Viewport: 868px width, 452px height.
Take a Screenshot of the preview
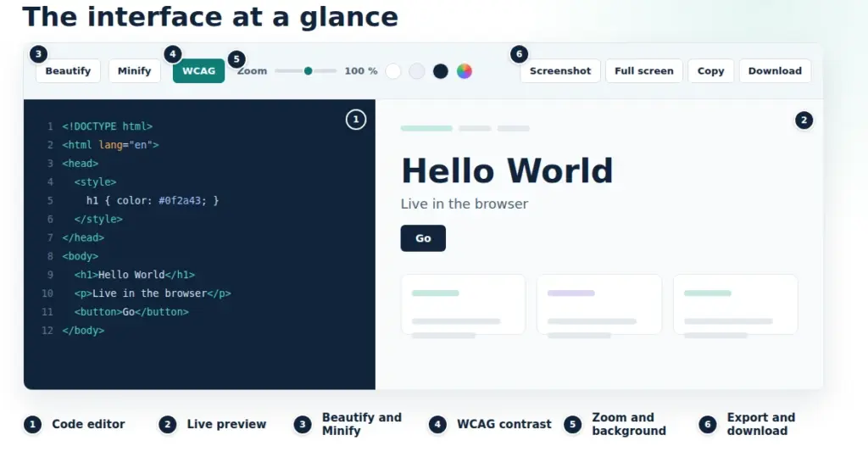click(x=560, y=71)
